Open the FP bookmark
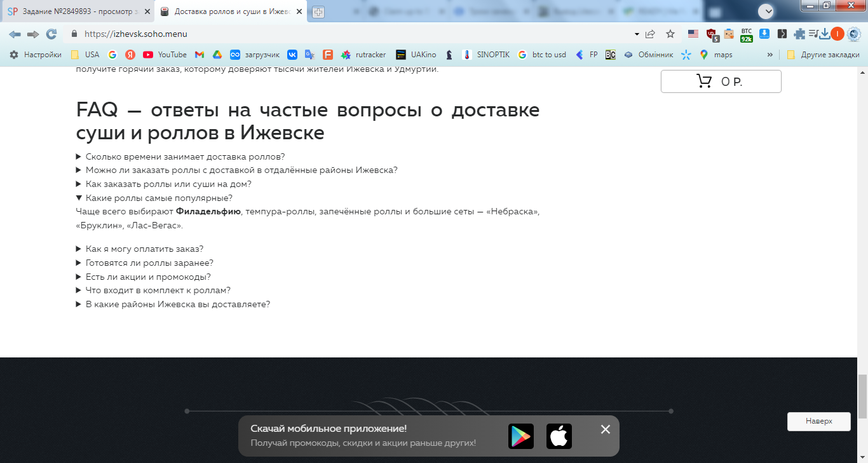The width and height of the screenshot is (868, 463). click(x=587, y=55)
